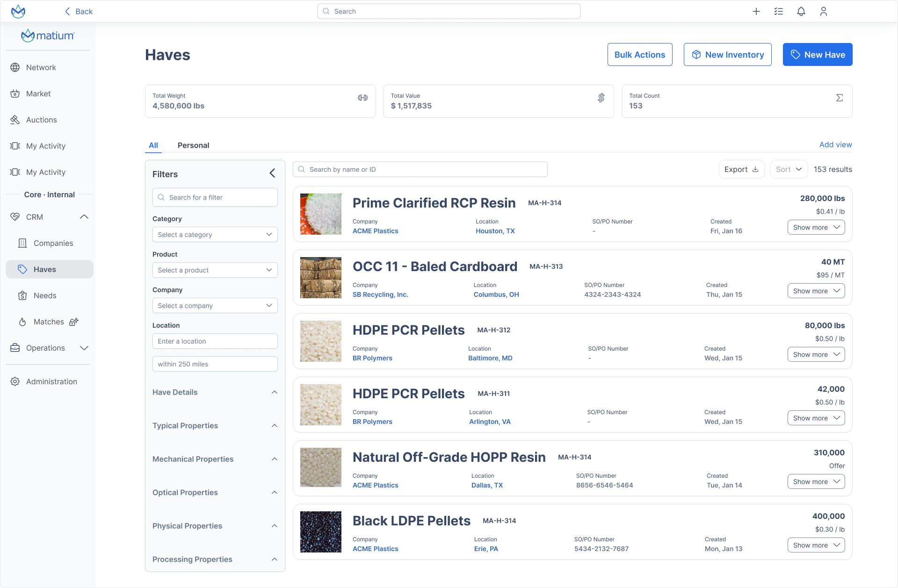The width and height of the screenshot is (898, 588).
Task: Select the Auctions icon in the sidebar
Action: [x=15, y=120]
